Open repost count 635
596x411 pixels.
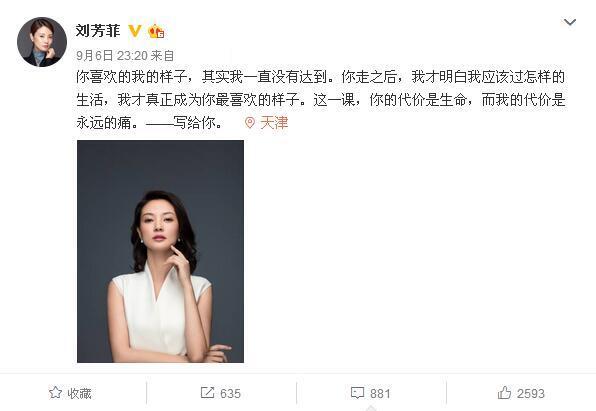pyautogui.click(x=230, y=394)
